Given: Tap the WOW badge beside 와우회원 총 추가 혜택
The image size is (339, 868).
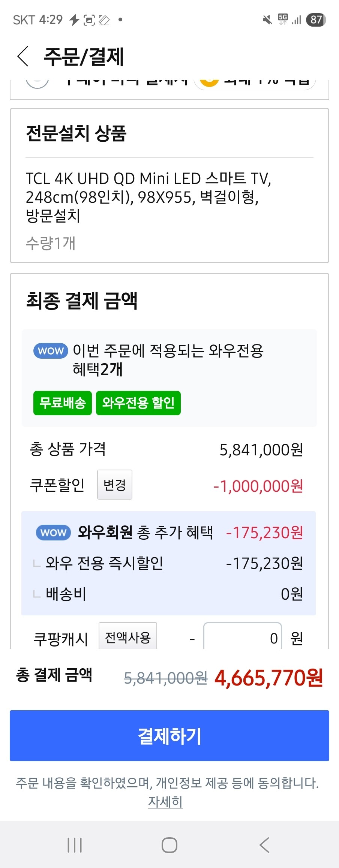Looking at the screenshot, I should pos(53,533).
